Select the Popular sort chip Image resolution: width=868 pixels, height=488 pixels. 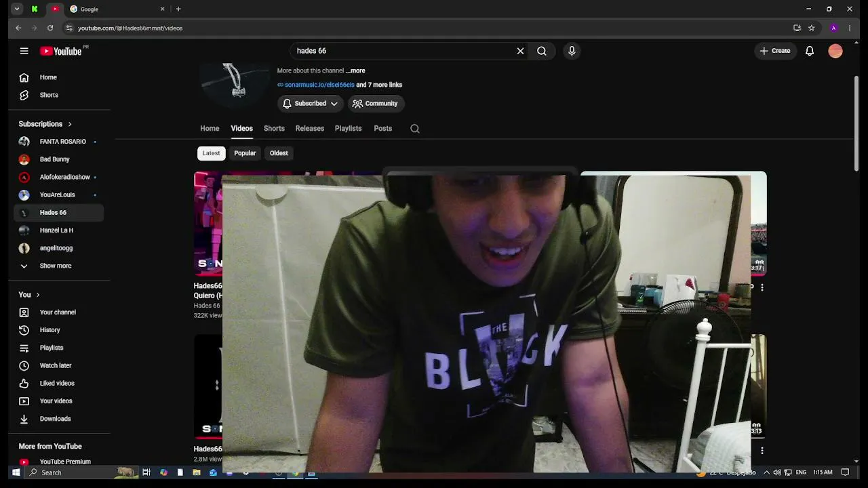tap(245, 153)
